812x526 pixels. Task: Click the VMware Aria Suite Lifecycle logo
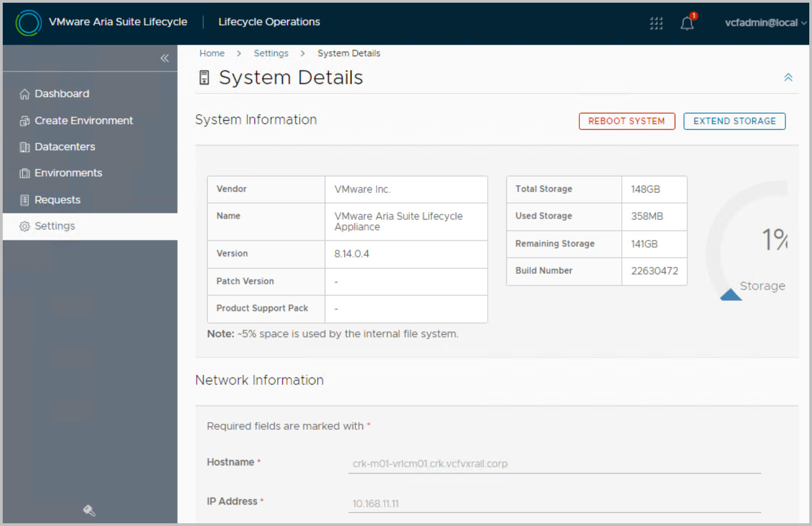click(28, 23)
